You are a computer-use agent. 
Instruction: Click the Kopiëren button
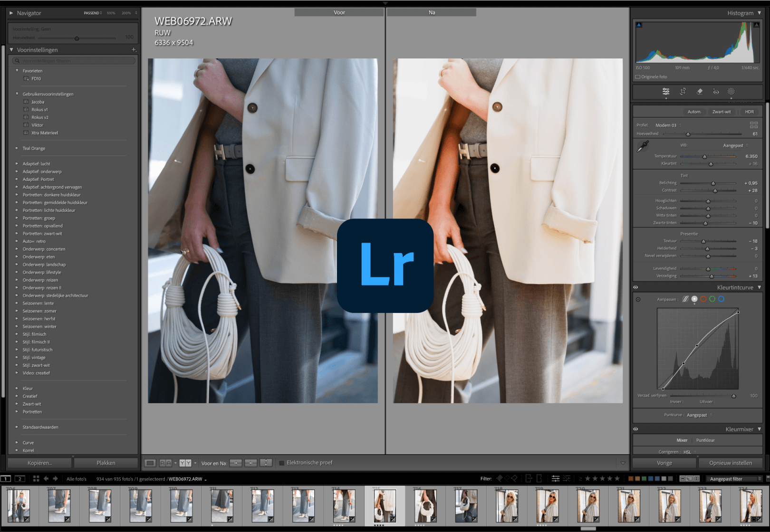tap(40, 463)
